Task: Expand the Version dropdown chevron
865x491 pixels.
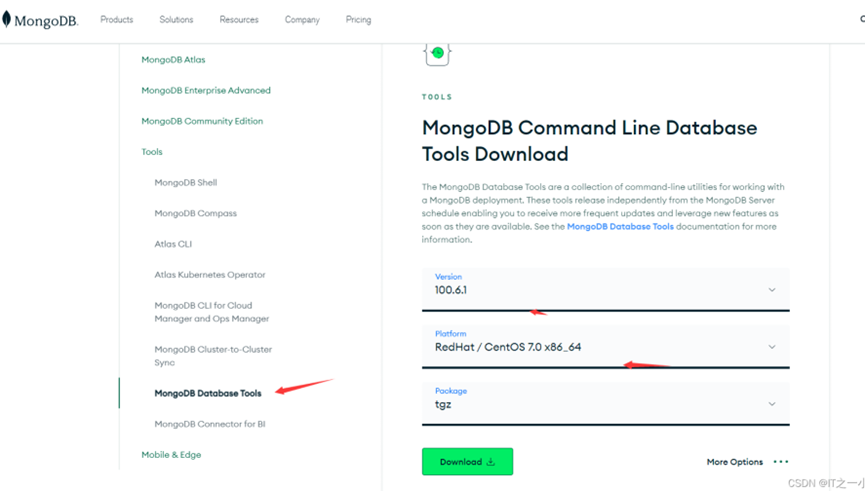Action: click(772, 290)
